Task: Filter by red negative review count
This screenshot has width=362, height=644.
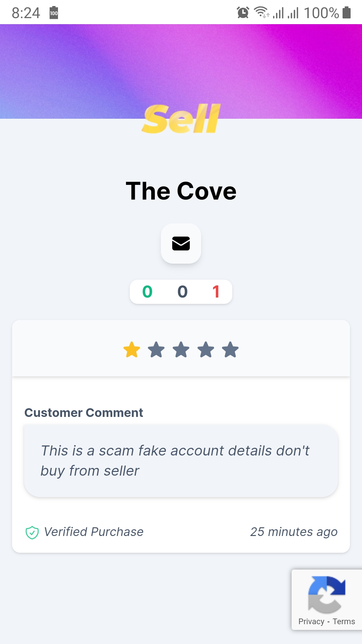Action: click(x=216, y=291)
